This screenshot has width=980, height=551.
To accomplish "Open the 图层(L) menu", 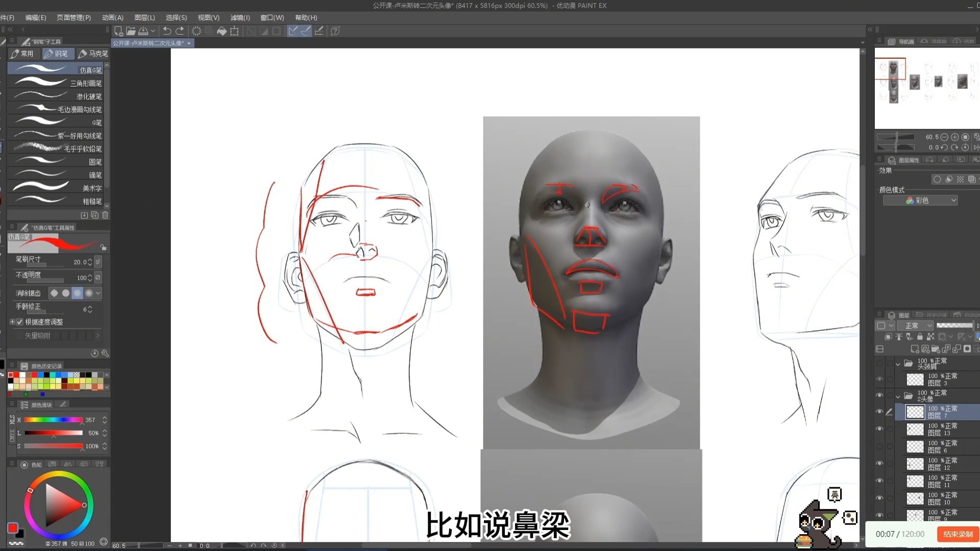I will point(144,17).
